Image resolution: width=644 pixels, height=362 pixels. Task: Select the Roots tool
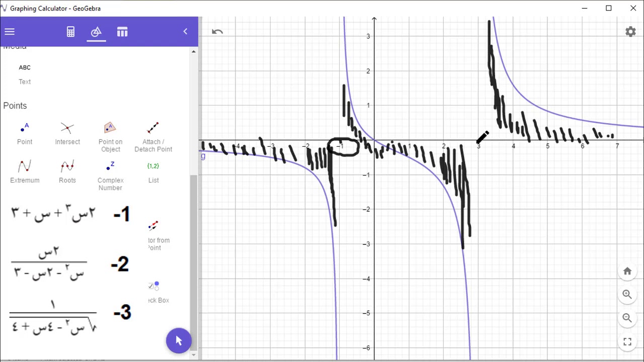click(67, 171)
